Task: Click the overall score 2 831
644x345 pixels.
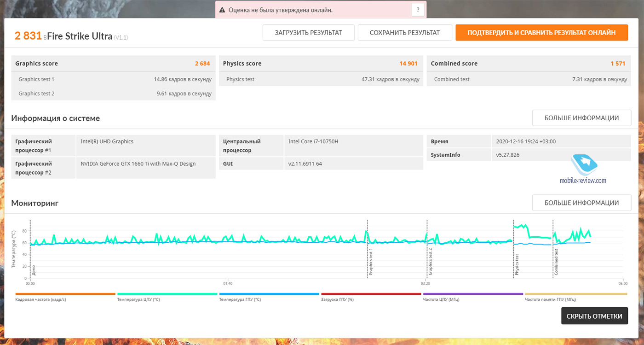Action: (29, 35)
